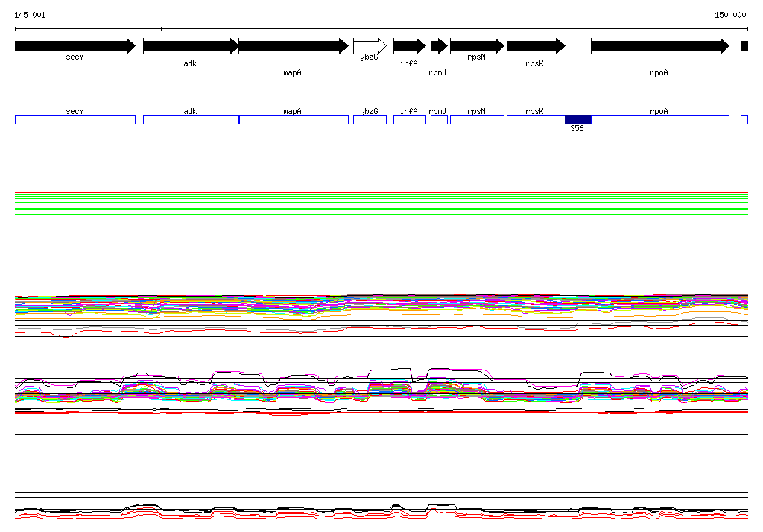Select the white ybzG gene arrow
This screenshot has height=532, width=763.
click(x=370, y=46)
